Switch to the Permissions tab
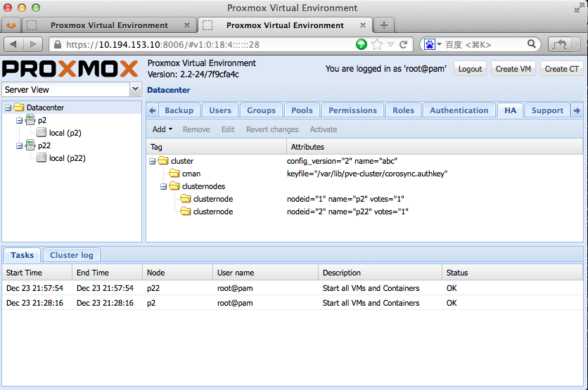 (x=352, y=110)
